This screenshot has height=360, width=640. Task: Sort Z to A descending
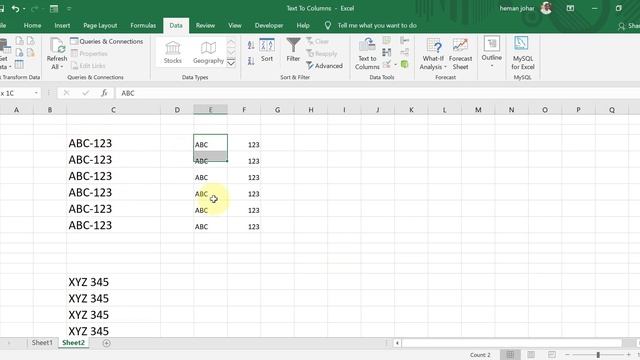251,61
